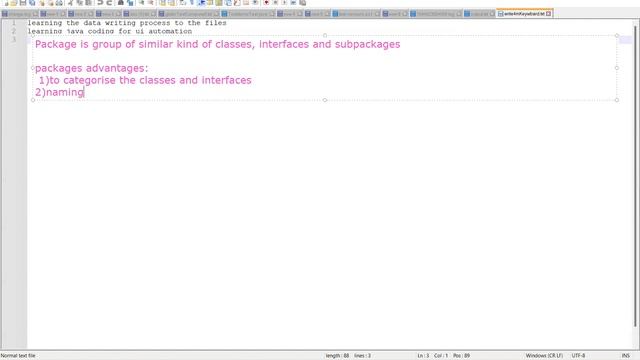640x360 pixels.
Task: Click line 2 text 'learning java coding for ui automation'
Action: (110, 31)
